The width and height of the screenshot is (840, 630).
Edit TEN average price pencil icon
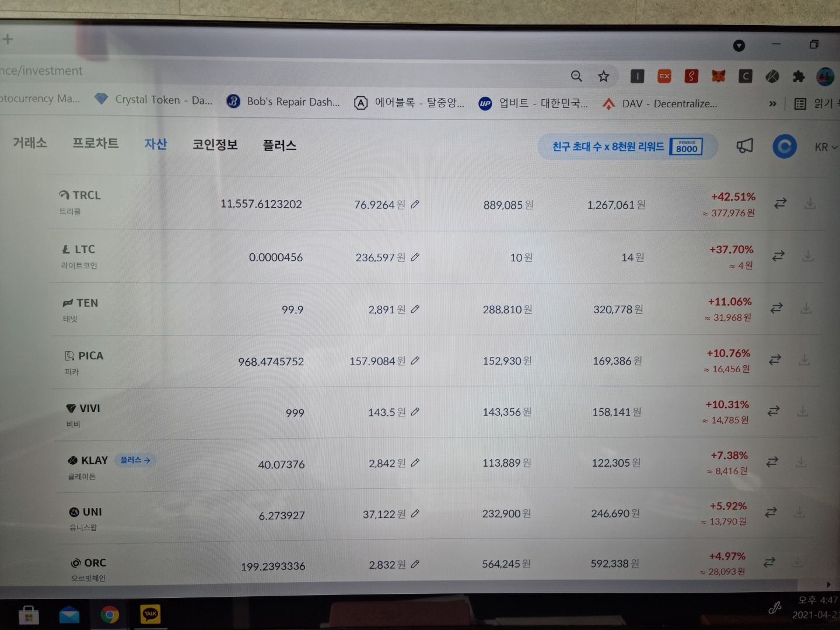click(x=415, y=309)
